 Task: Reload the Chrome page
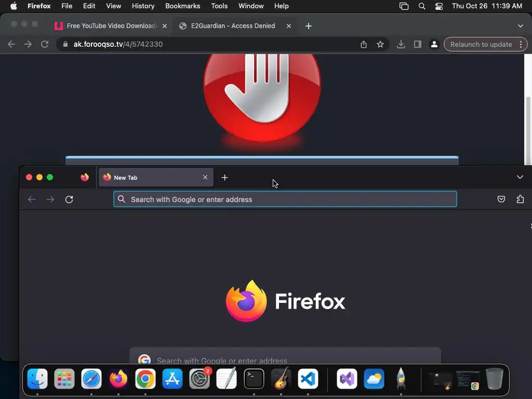coord(45,44)
